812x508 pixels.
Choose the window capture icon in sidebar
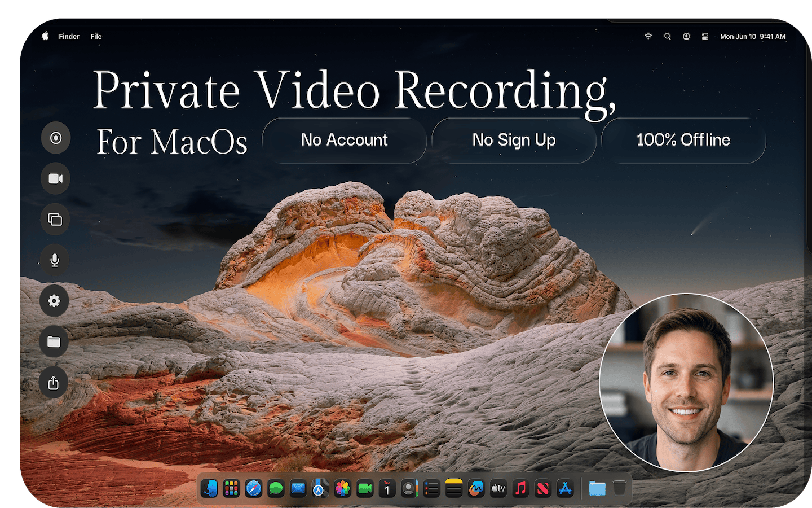55,219
